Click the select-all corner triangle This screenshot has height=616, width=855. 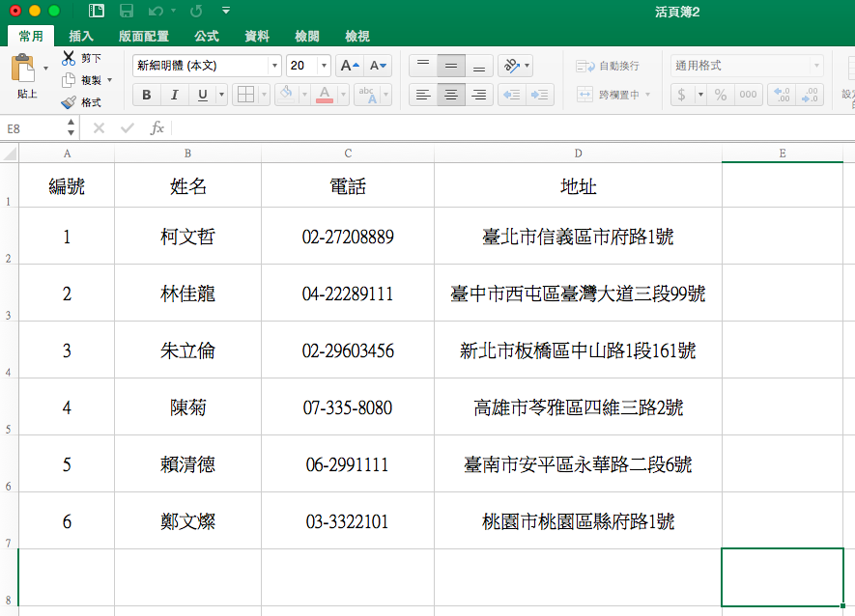coord(10,154)
